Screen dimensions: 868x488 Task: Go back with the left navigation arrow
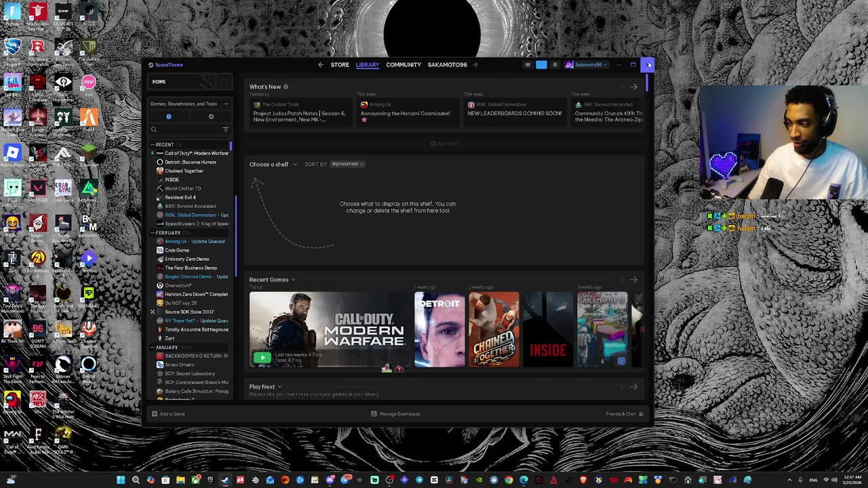pos(320,65)
